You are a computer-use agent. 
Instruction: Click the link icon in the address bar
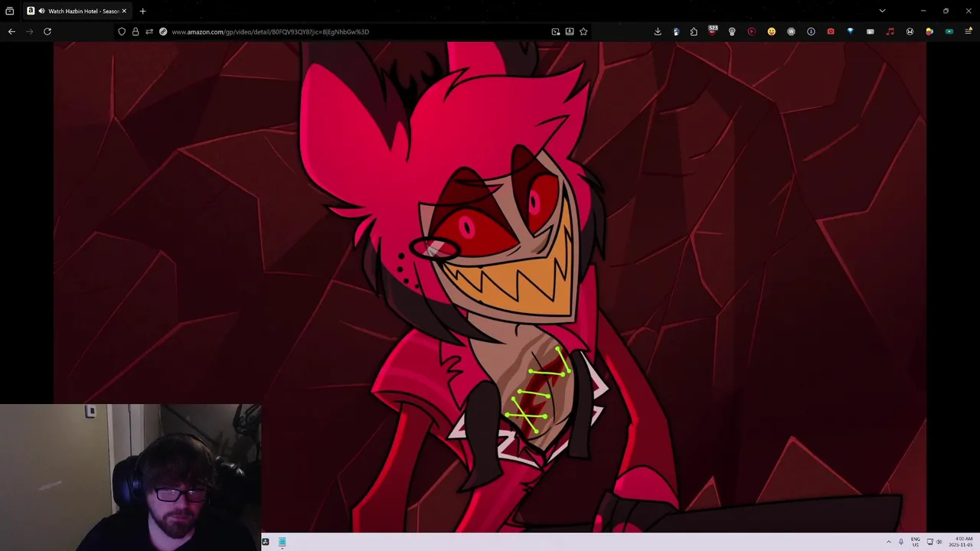[x=163, y=31]
